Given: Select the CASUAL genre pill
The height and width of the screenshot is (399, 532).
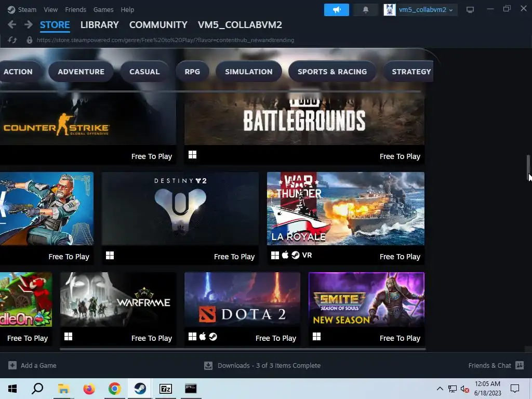Looking at the screenshot, I should click(144, 72).
